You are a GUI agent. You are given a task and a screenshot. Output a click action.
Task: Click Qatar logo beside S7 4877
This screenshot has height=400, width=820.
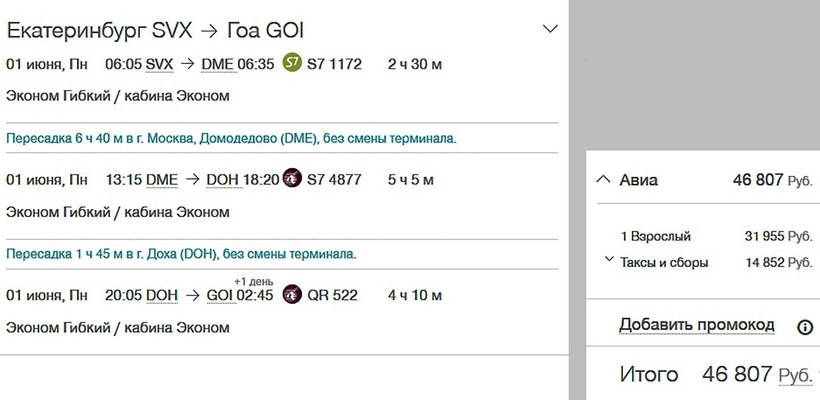tap(292, 180)
